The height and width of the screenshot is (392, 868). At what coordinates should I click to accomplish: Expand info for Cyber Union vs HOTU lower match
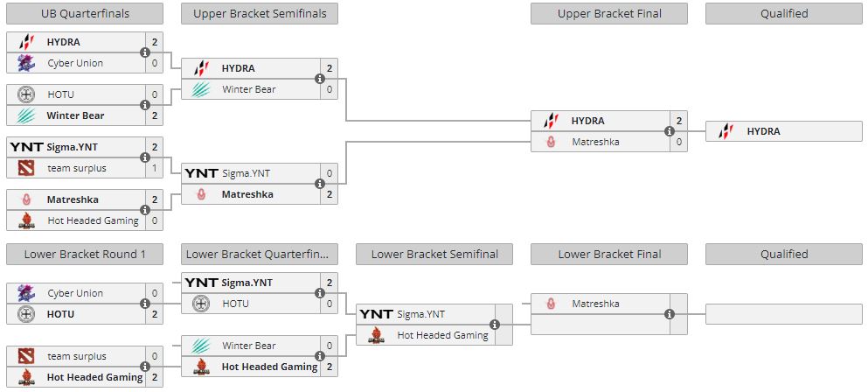pyautogui.click(x=145, y=304)
